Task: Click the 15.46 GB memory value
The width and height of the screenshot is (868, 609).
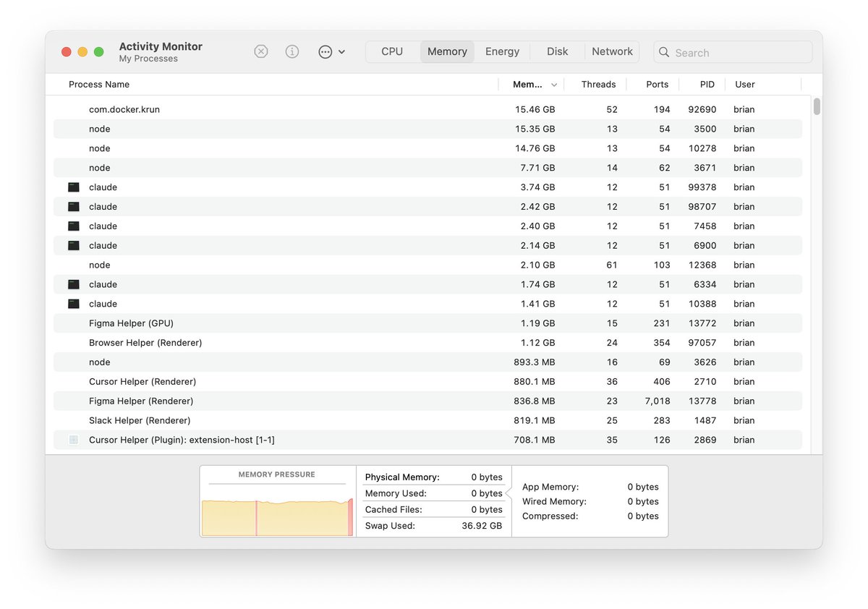Action: [535, 109]
